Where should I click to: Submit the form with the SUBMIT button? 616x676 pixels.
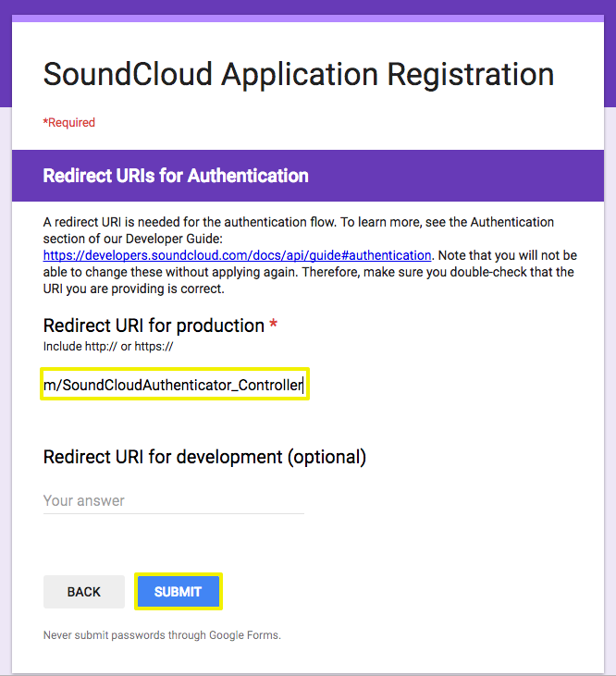pyautogui.click(x=178, y=592)
